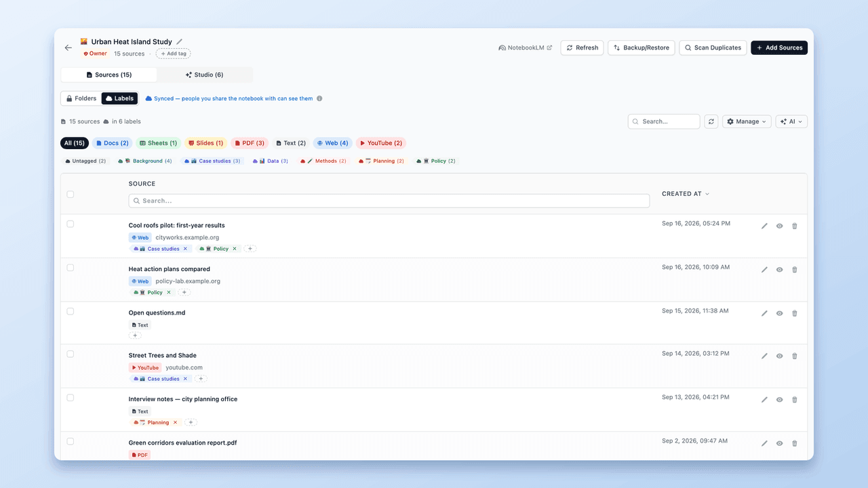Click the top-right Search field

664,121
